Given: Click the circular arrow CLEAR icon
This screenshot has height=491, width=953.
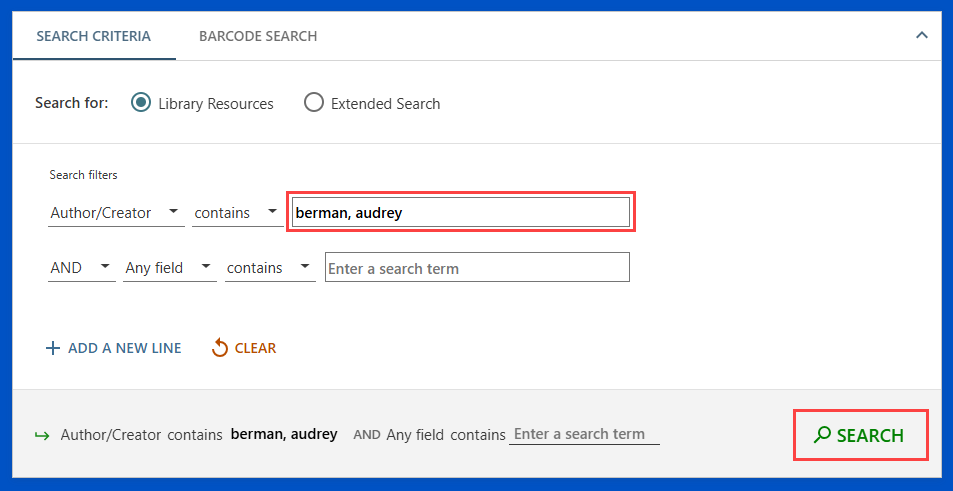Looking at the screenshot, I should click(x=220, y=348).
